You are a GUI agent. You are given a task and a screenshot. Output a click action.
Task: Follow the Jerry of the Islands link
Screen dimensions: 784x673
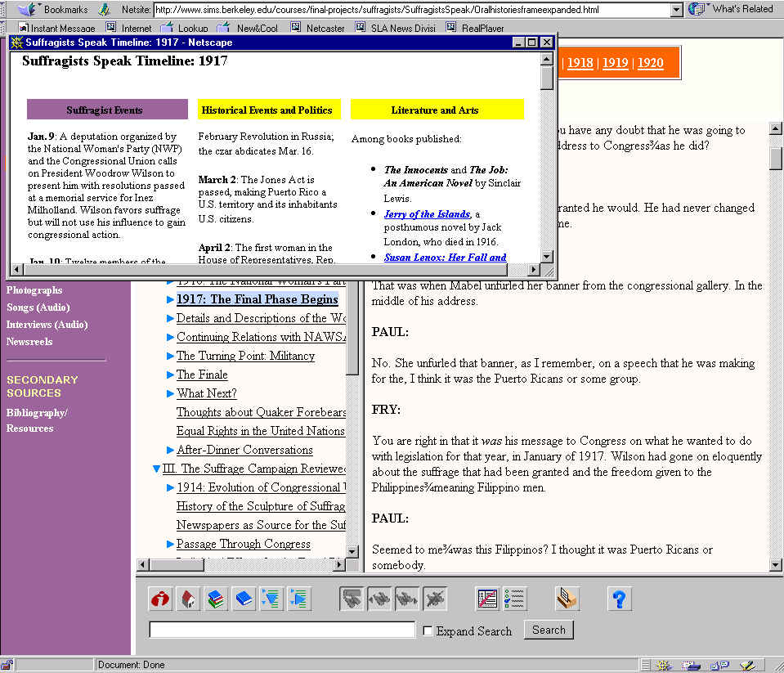tap(427, 214)
